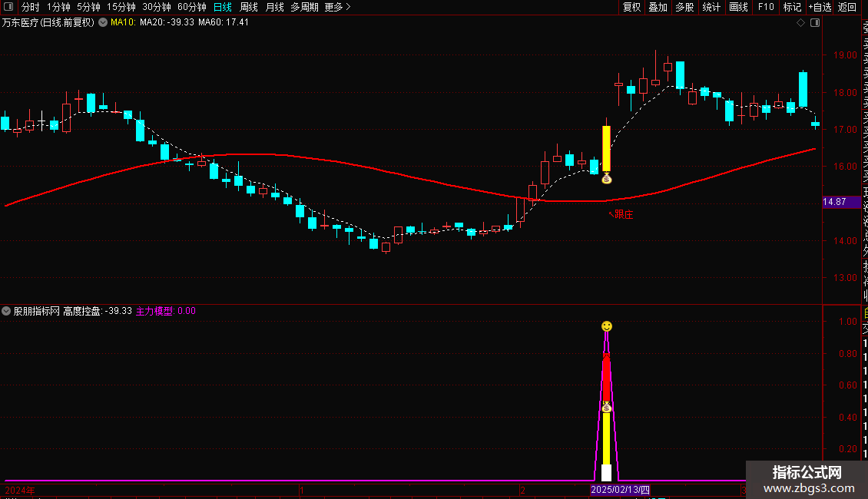
Task: Click the yellow highlighted candlestick
Action: [x=607, y=148]
